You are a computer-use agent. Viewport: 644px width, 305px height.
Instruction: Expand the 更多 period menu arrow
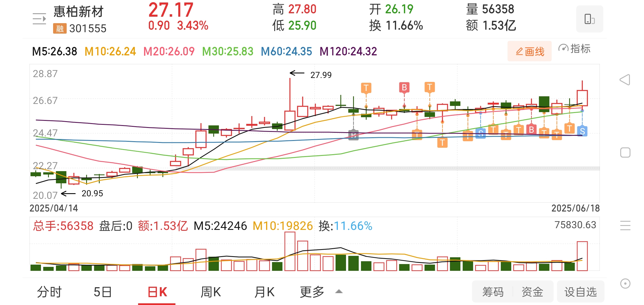tap(339, 291)
